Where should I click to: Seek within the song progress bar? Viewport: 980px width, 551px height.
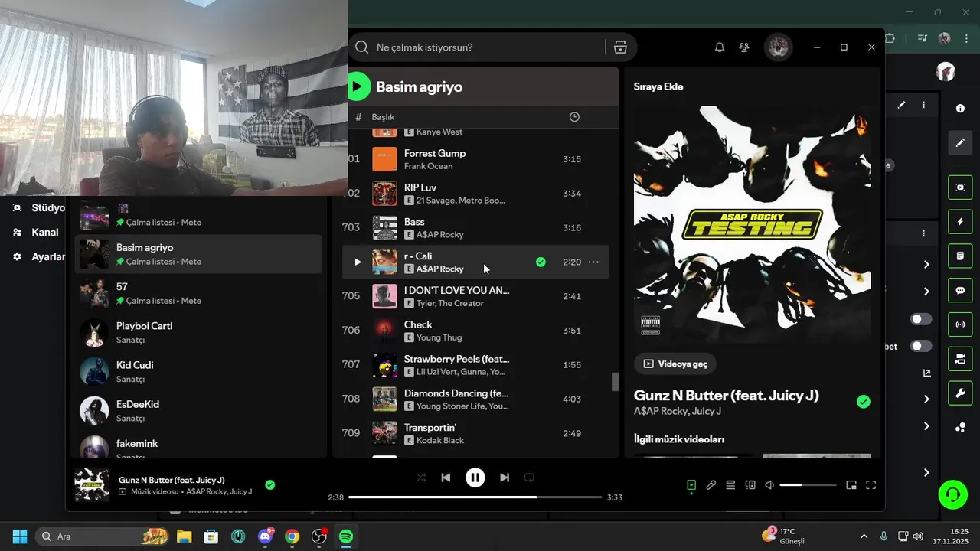coord(475,497)
